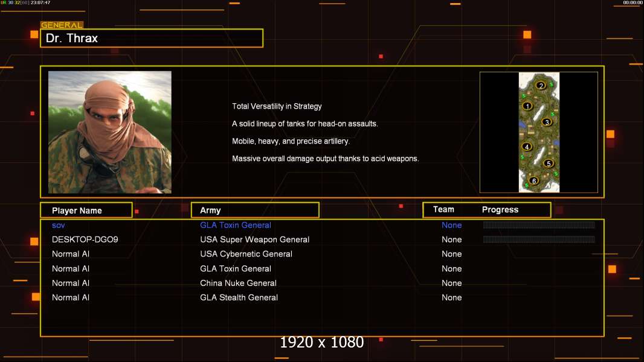
Task: Click Normal AI beside GLA Stealth General
Action: pyautogui.click(x=71, y=297)
